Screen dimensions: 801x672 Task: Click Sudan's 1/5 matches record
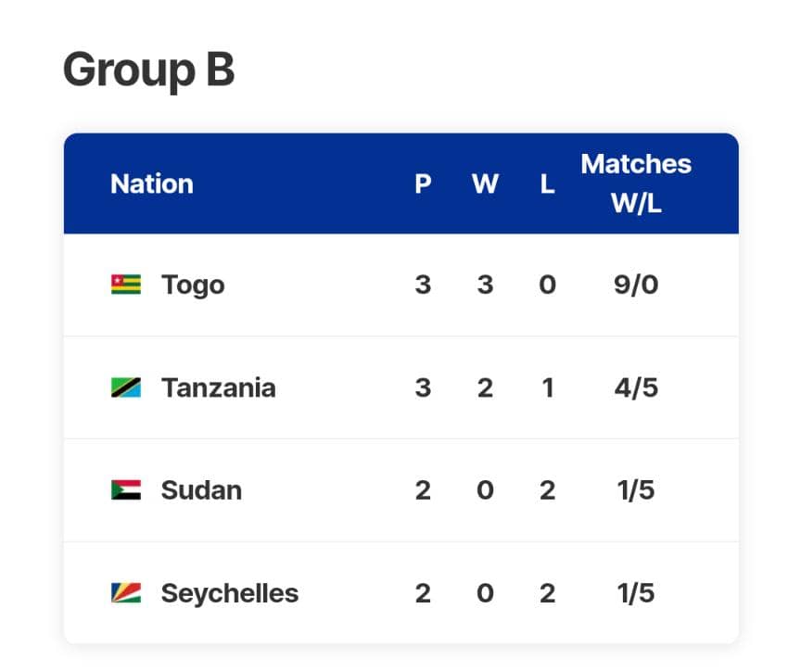636,489
